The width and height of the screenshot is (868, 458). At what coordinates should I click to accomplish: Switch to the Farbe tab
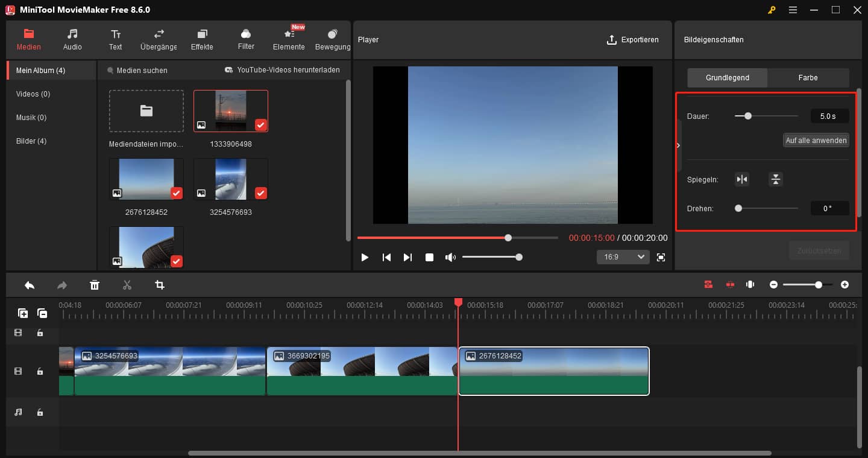coord(808,78)
